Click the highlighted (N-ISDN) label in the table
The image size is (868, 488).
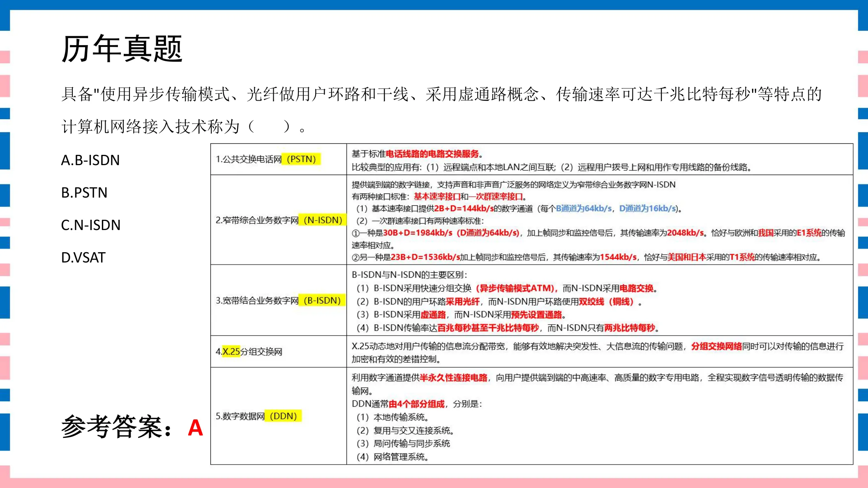(323, 220)
